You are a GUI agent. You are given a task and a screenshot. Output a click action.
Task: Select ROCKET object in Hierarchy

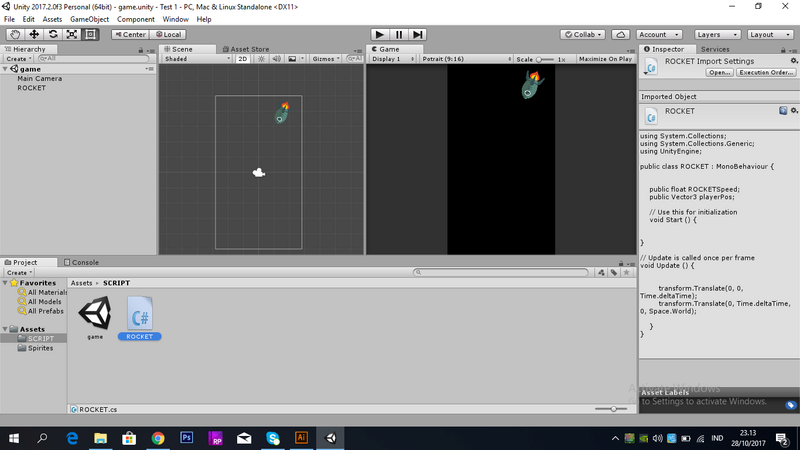32,88
